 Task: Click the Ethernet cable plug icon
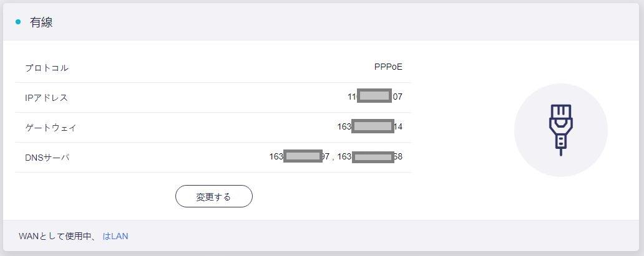click(x=560, y=130)
